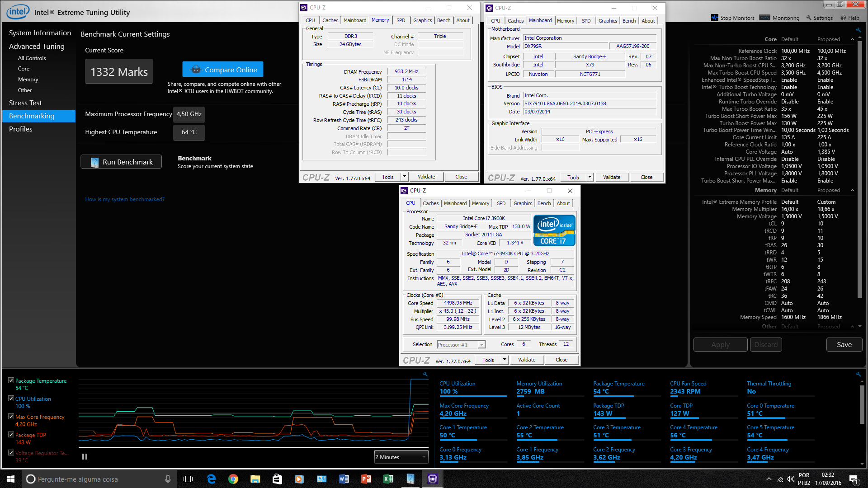Image resolution: width=868 pixels, height=488 pixels.
Task: Switch to CPU-Z purple chip taskbar icon
Action: tap(432, 479)
